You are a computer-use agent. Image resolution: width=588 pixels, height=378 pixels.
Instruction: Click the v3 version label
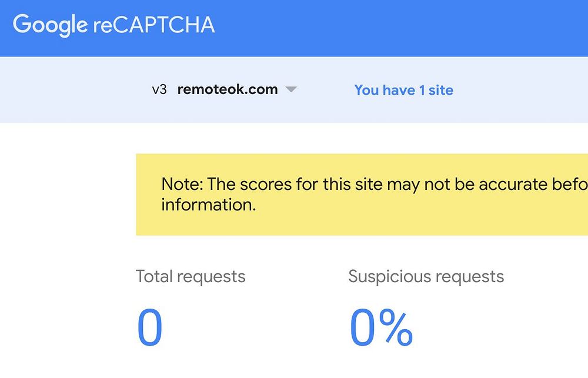click(x=159, y=90)
